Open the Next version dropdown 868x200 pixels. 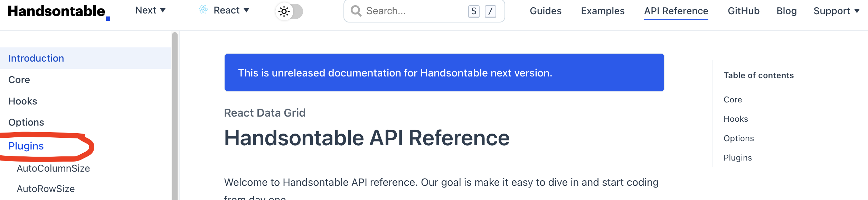pyautogui.click(x=150, y=10)
